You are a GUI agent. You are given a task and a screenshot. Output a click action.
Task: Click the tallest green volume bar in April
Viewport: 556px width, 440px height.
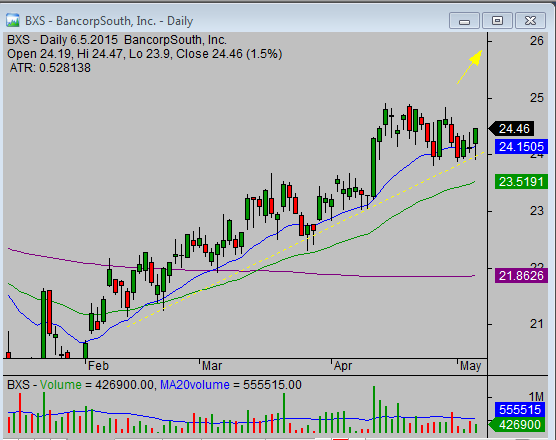pos(374,410)
